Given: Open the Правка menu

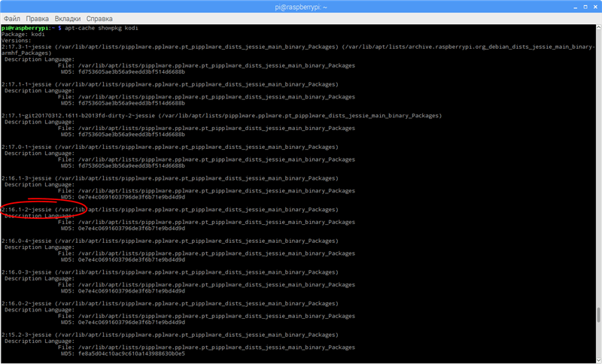Looking at the screenshot, I should [x=38, y=17].
